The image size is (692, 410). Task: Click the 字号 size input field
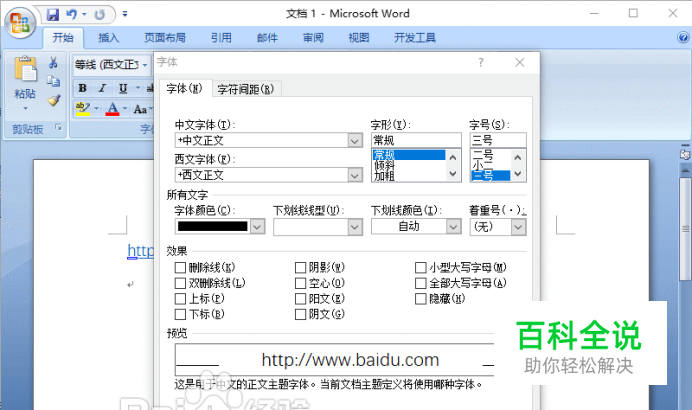[498, 140]
